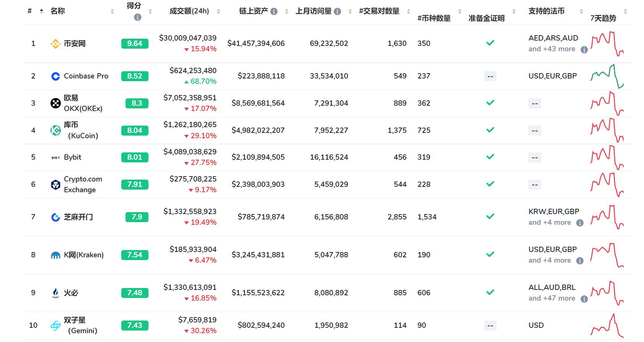Open the 币安网 exchange page
644x342 pixels.
pyautogui.click(x=75, y=44)
